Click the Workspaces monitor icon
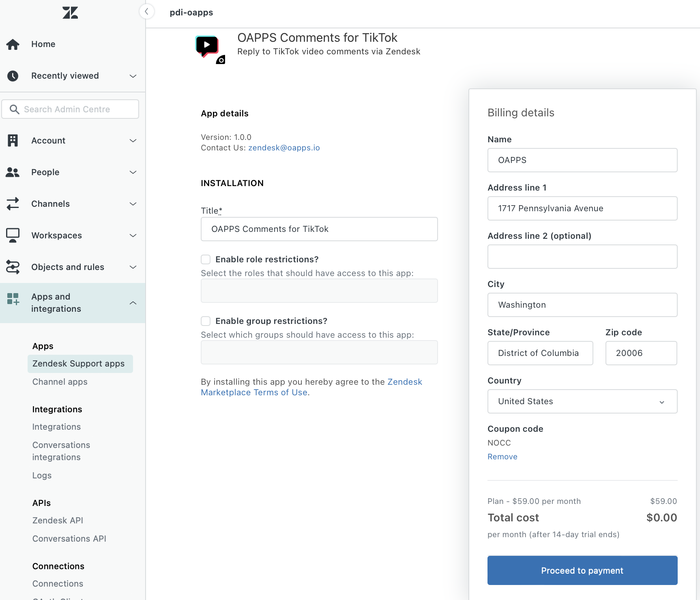Viewport: 700px width, 600px height. (x=13, y=235)
